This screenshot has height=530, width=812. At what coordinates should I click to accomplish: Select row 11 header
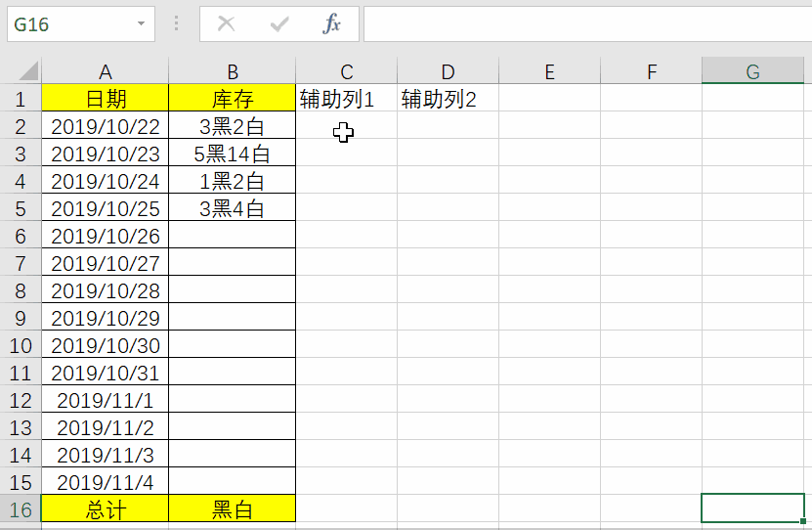(21, 373)
